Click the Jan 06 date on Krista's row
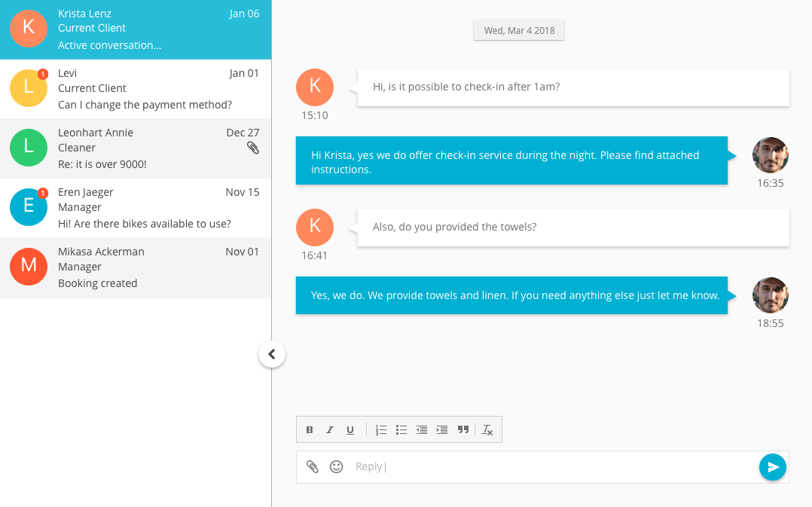The height and width of the screenshot is (507, 812). 244,14
